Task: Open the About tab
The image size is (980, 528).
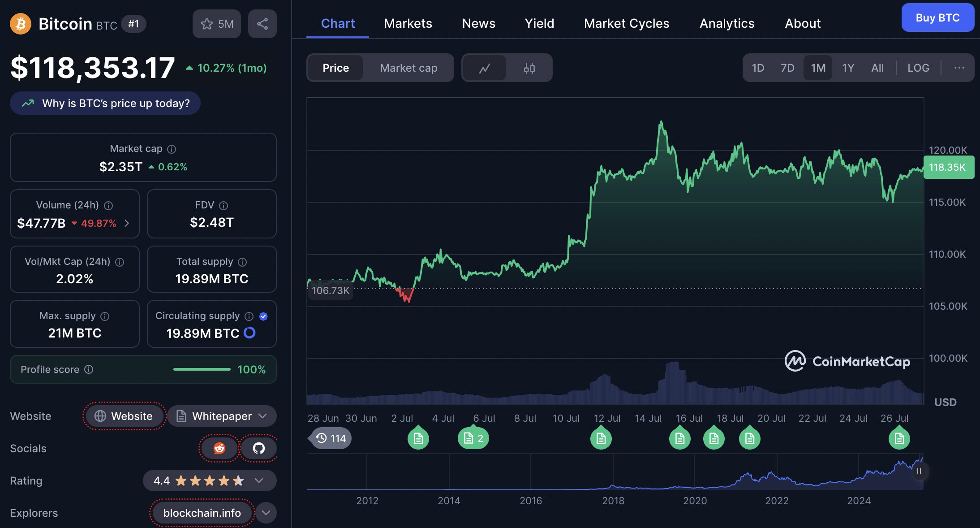Action: (x=803, y=23)
